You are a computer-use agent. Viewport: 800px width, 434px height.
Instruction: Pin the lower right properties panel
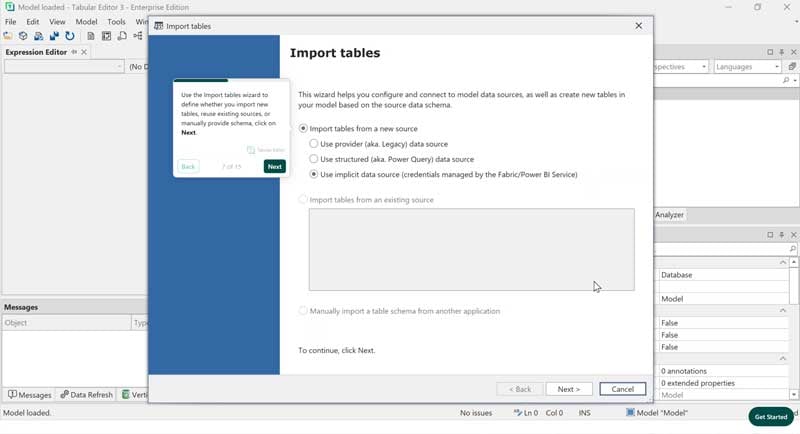tap(782, 235)
